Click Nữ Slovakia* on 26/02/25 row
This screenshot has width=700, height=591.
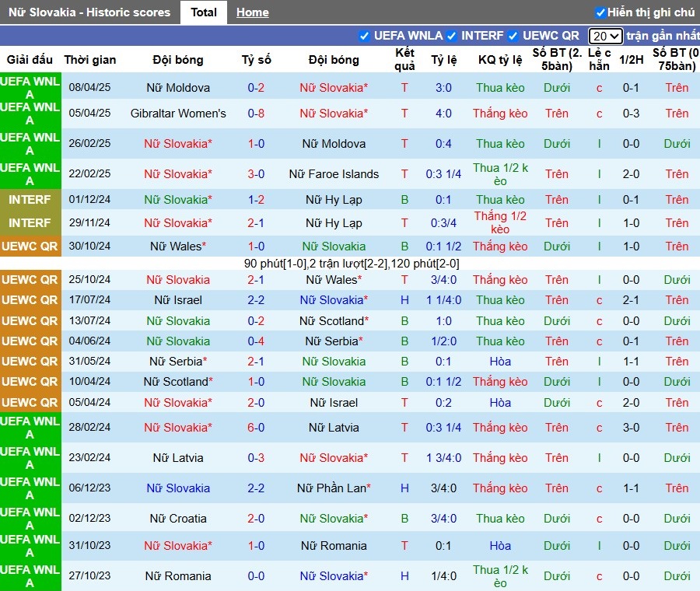pos(178,144)
